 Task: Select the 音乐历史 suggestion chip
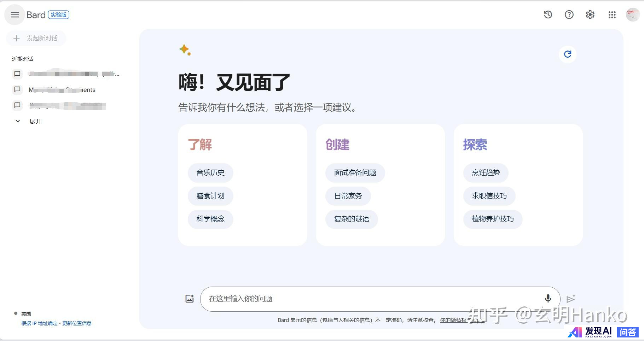[x=210, y=173]
